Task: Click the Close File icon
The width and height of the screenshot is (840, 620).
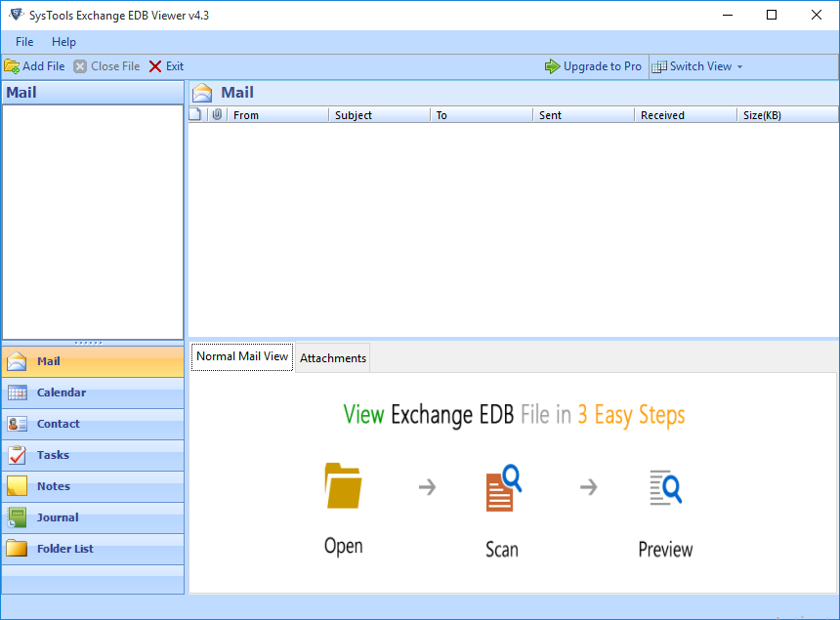Action: pyautogui.click(x=80, y=66)
